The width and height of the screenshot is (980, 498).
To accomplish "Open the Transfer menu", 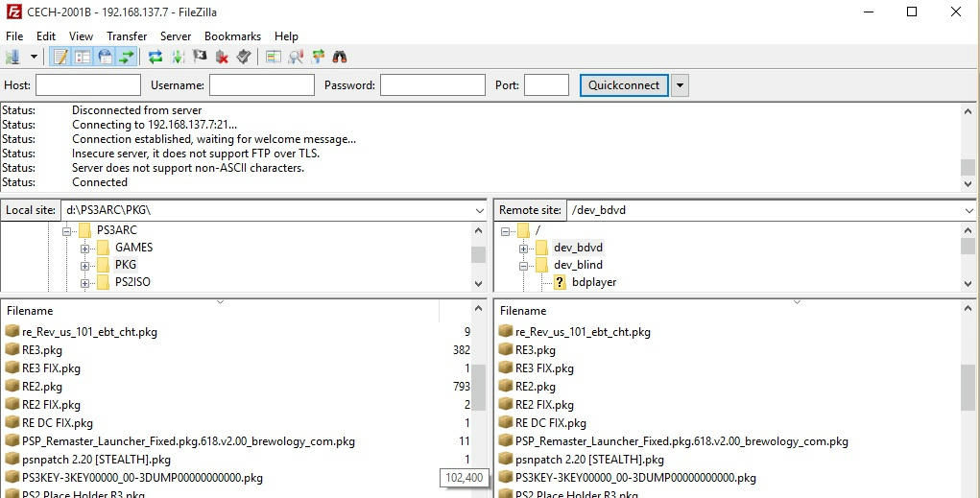I will coord(127,36).
